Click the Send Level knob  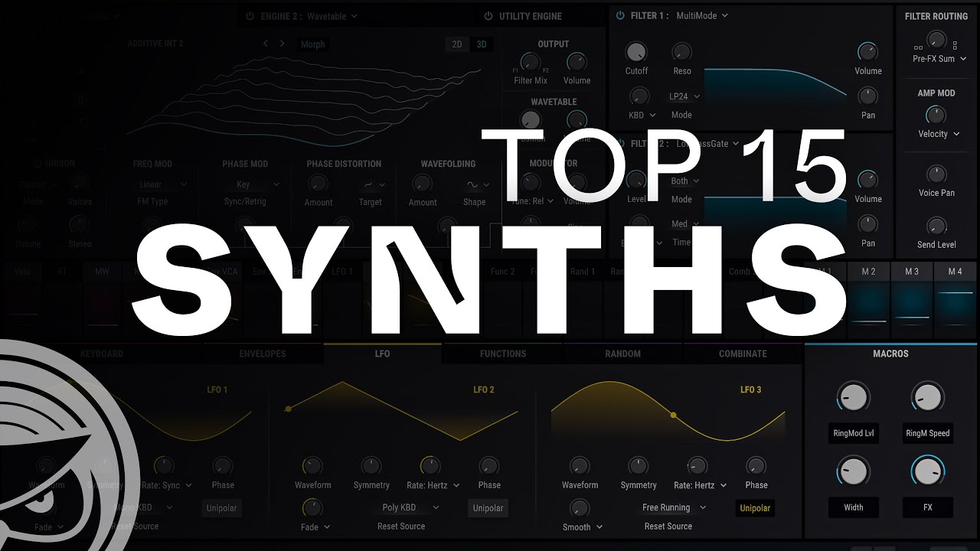point(936,226)
